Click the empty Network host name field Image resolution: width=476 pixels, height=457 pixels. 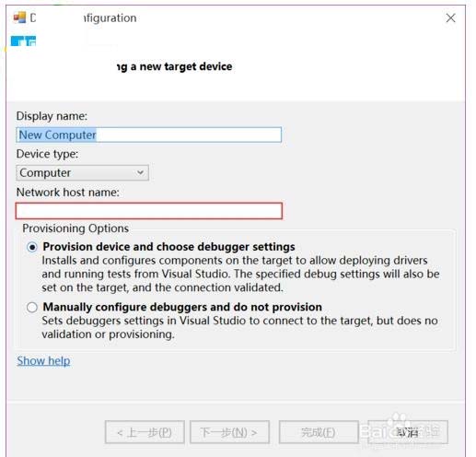point(149,211)
